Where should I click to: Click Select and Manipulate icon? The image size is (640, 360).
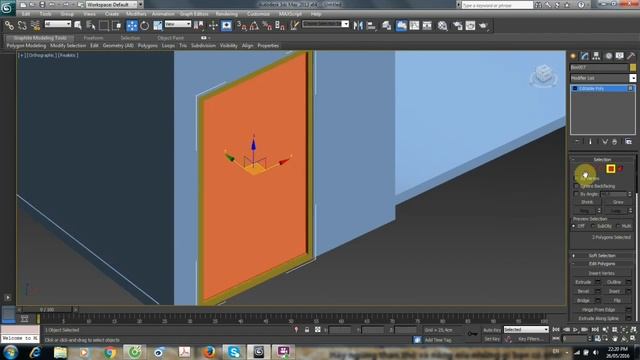[213, 26]
